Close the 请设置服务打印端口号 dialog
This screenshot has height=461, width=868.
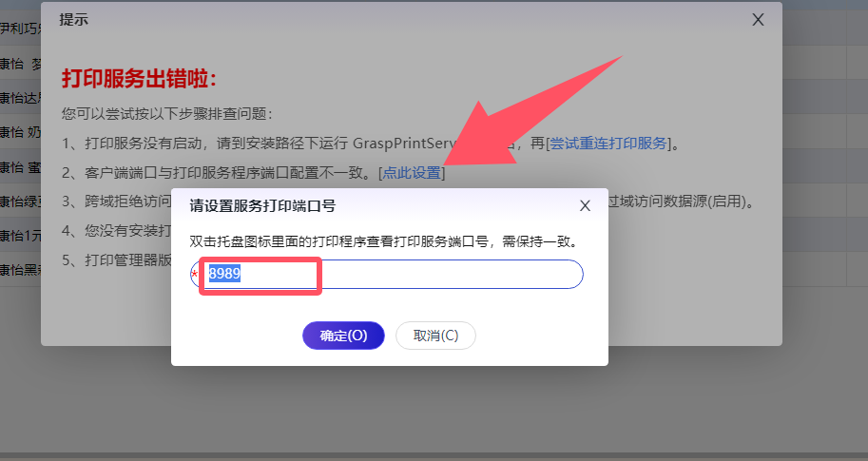pyautogui.click(x=585, y=205)
